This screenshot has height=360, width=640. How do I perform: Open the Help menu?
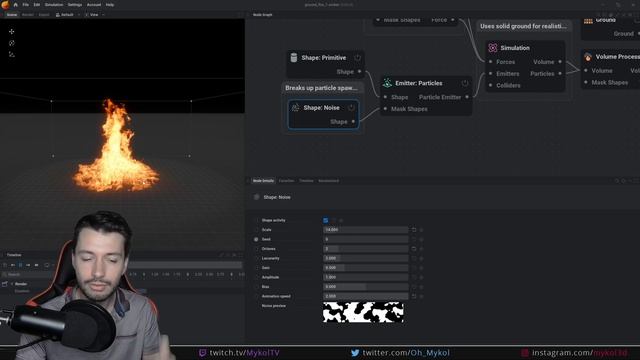tap(110, 5)
